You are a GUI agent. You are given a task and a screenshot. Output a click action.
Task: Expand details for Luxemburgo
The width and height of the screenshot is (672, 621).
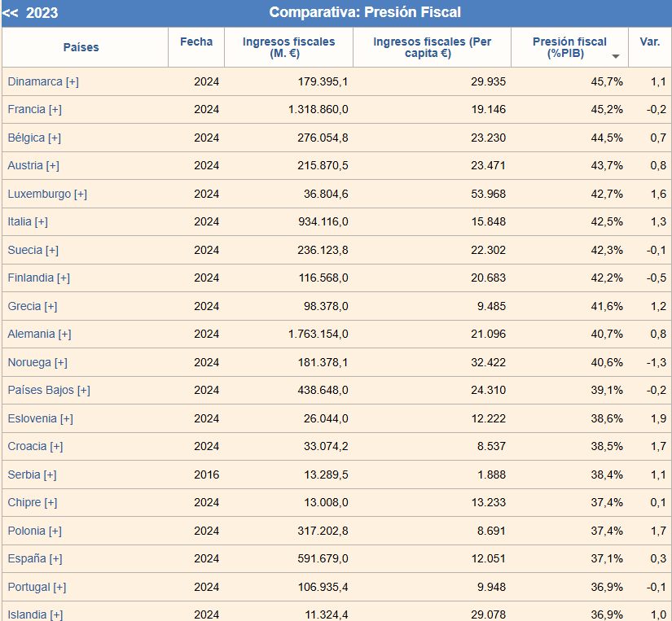(x=78, y=194)
